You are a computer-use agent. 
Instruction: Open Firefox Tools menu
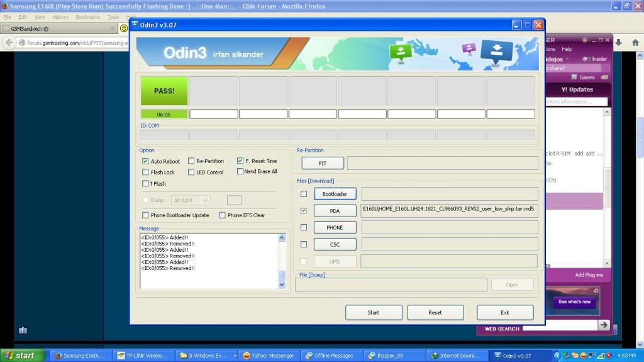[113, 17]
